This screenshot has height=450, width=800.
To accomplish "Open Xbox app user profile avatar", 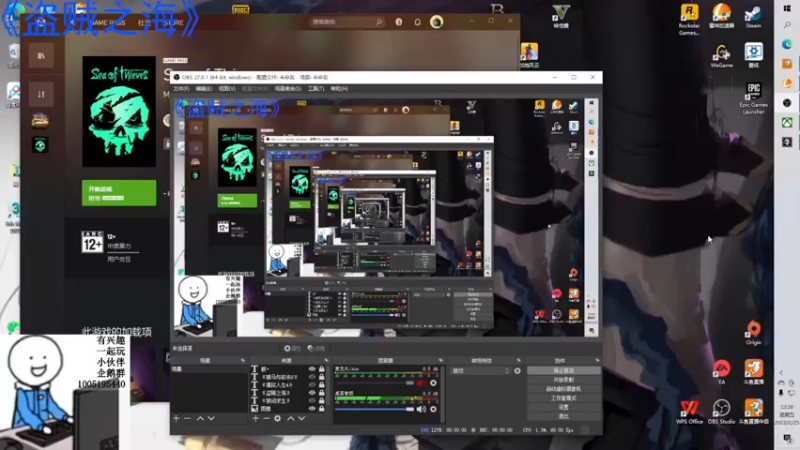I will [x=436, y=21].
